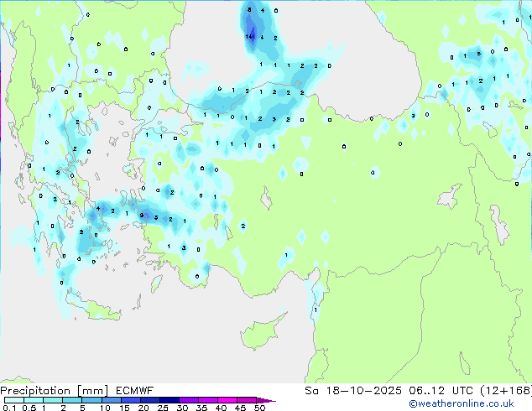Pick the 5–10 mm legend color box
532x411 pixels.
tap(91, 400)
